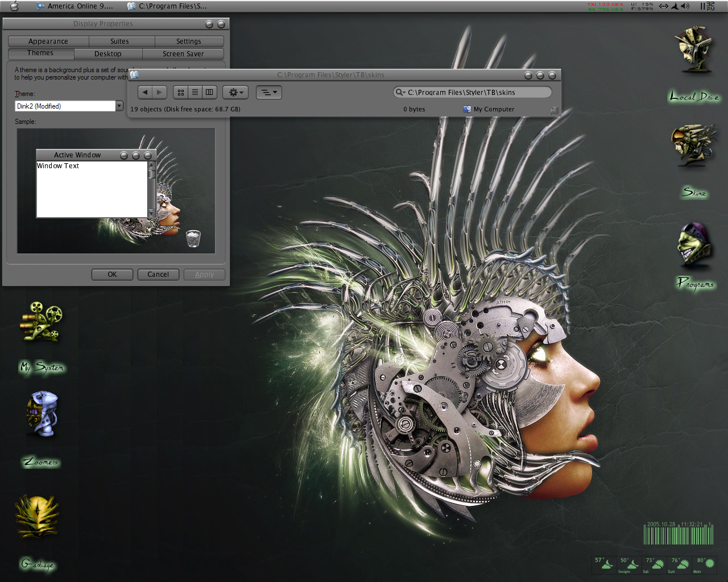Click the network TX/RX speed readout
Screen dimensions: 728x582
tap(605, 6)
